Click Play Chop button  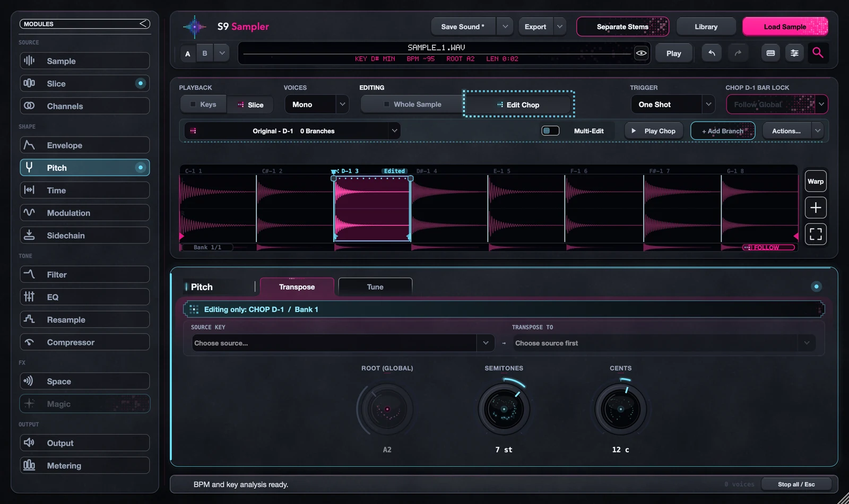(x=654, y=131)
